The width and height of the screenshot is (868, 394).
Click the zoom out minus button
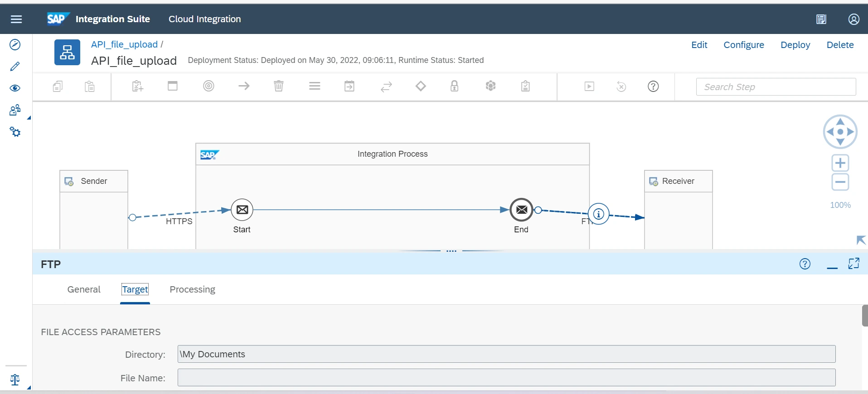pyautogui.click(x=840, y=183)
